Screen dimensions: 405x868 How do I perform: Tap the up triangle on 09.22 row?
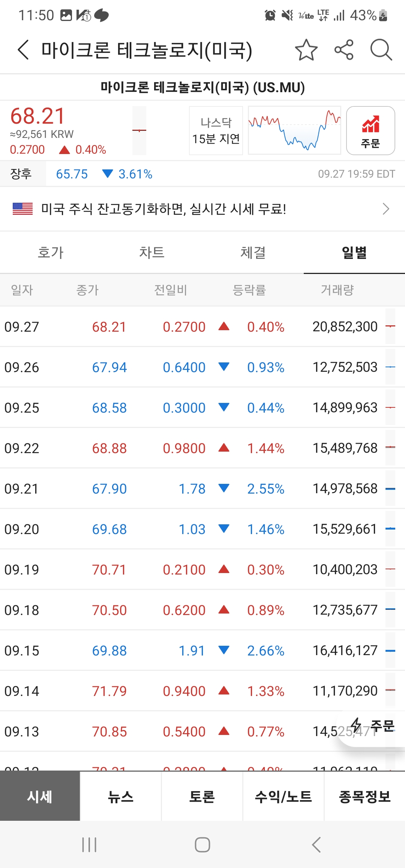pos(224,447)
